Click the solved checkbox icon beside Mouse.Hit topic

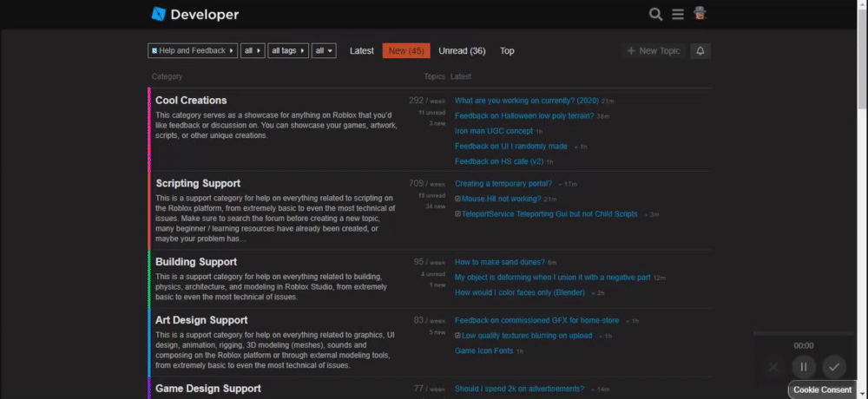[x=457, y=199]
